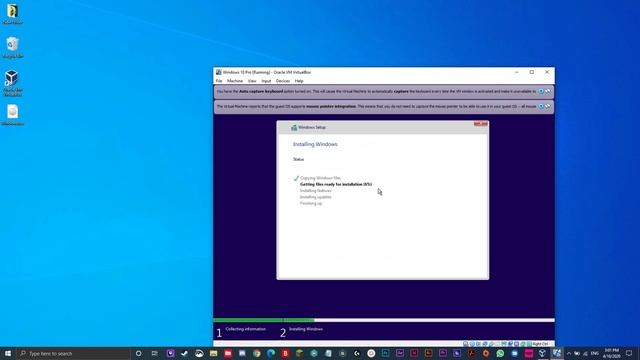This screenshot has height=360, width=640.
Task: Open the Input menu
Action: [266, 81]
